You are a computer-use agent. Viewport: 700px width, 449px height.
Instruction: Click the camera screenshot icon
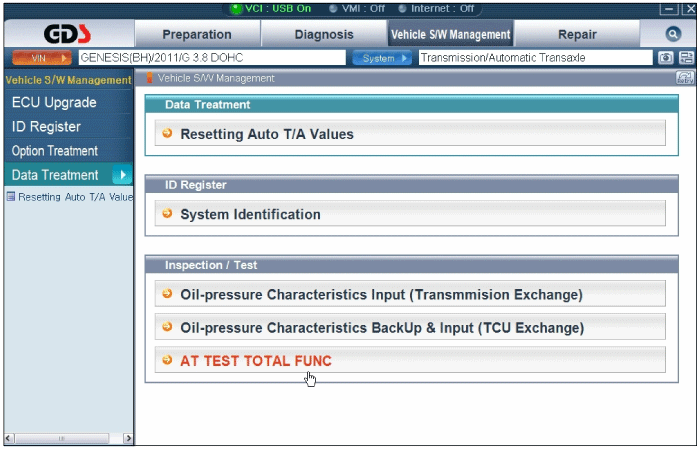pyautogui.click(x=665, y=58)
